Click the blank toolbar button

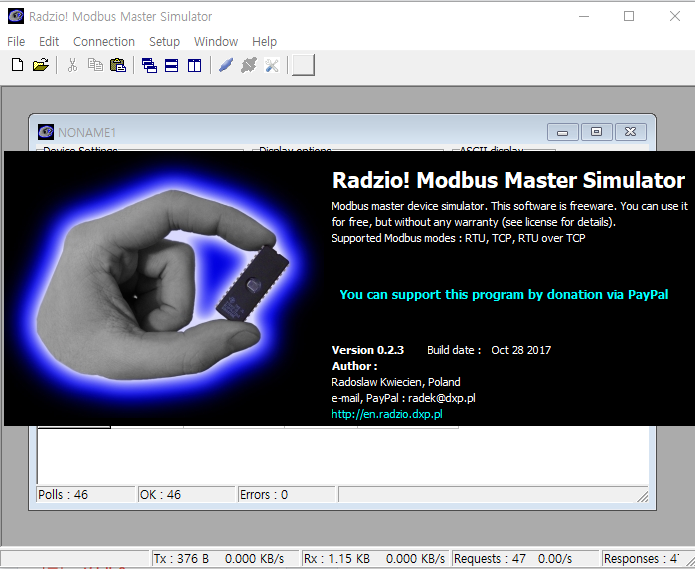tap(304, 65)
